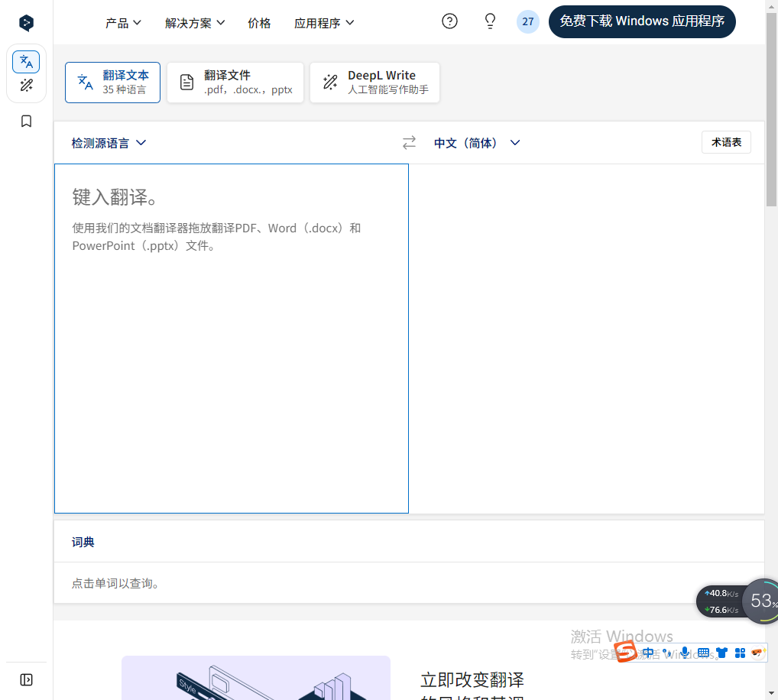Open the account badge showing 27
Screen dimensions: 778x700
point(528,22)
